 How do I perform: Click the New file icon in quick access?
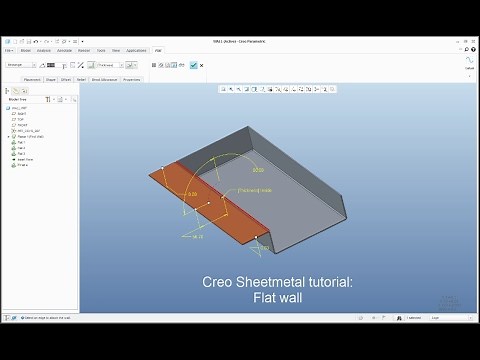[x=15, y=42]
